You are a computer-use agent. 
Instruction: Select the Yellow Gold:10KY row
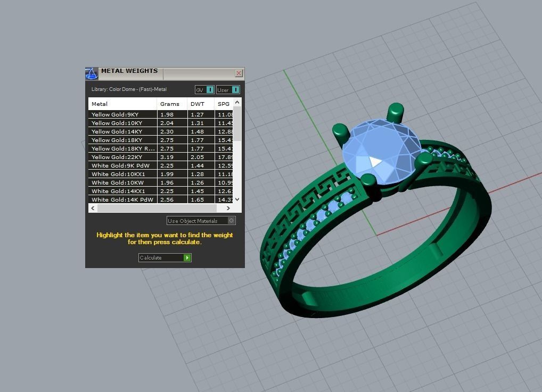tap(161, 123)
